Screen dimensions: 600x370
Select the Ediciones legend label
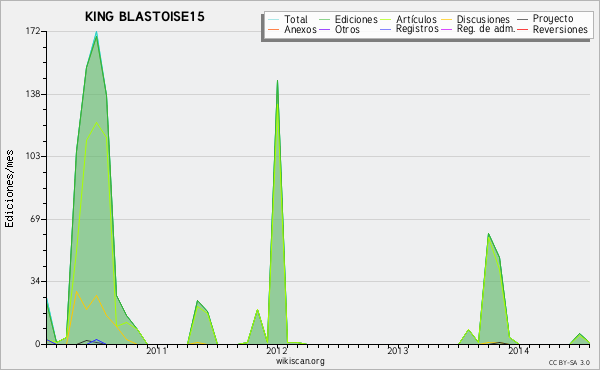coord(356,19)
